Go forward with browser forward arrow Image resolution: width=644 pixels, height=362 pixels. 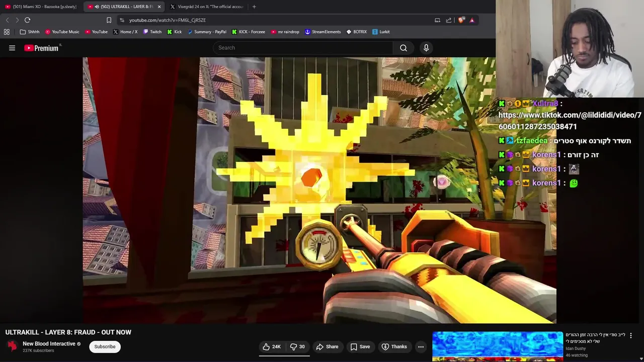point(17,20)
